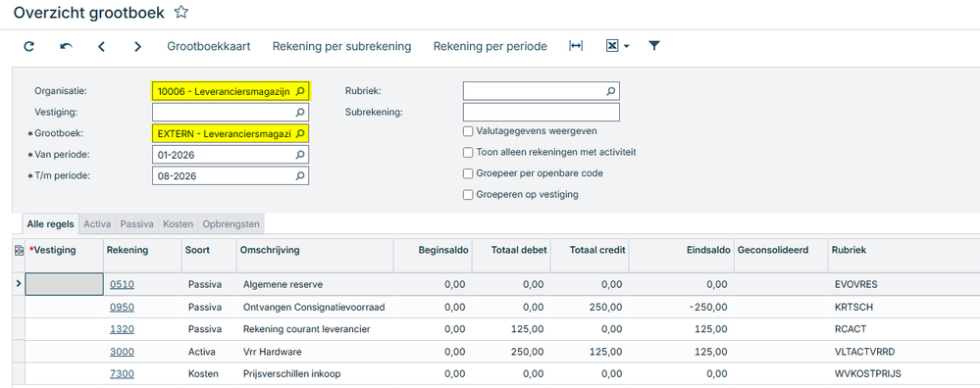This screenshot has height=388, width=980.
Task: Click the grid settings icon in table header
Action: pos(18,250)
